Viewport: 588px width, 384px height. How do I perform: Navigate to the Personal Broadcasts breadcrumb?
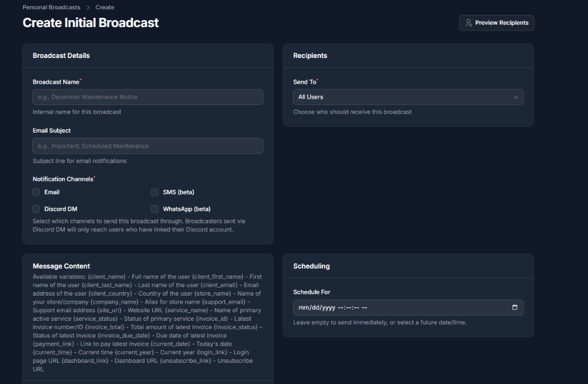(x=51, y=7)
